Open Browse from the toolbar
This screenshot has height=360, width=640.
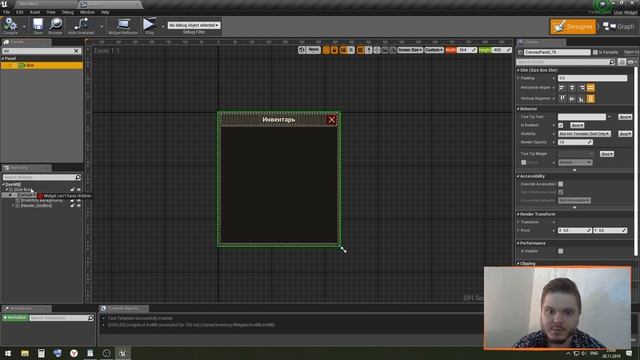click(56, 26)
